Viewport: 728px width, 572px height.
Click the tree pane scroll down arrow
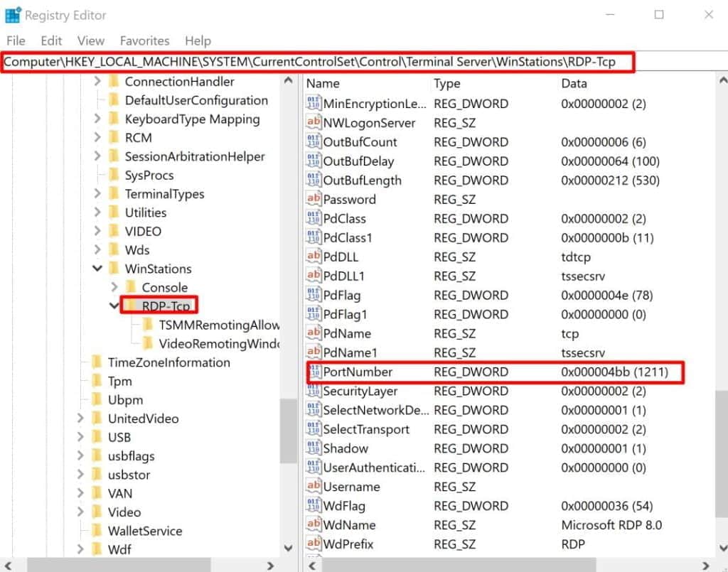tap(288, 548)
